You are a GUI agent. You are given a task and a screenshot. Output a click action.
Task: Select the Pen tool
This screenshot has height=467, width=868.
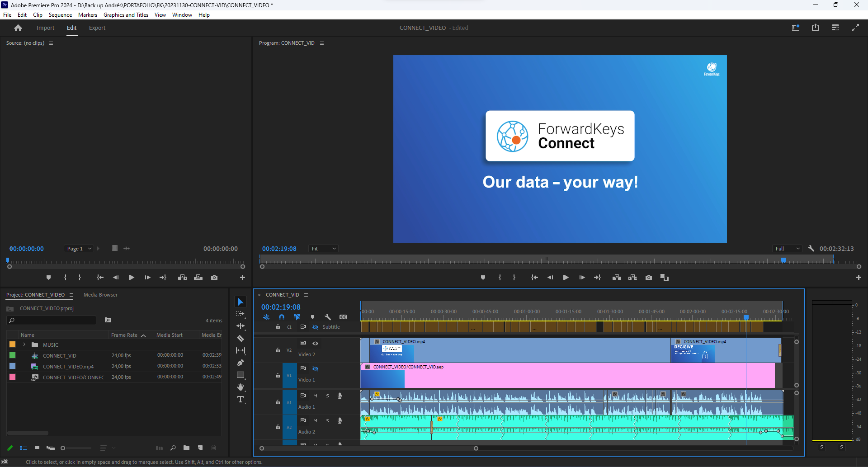click(241, 363)
